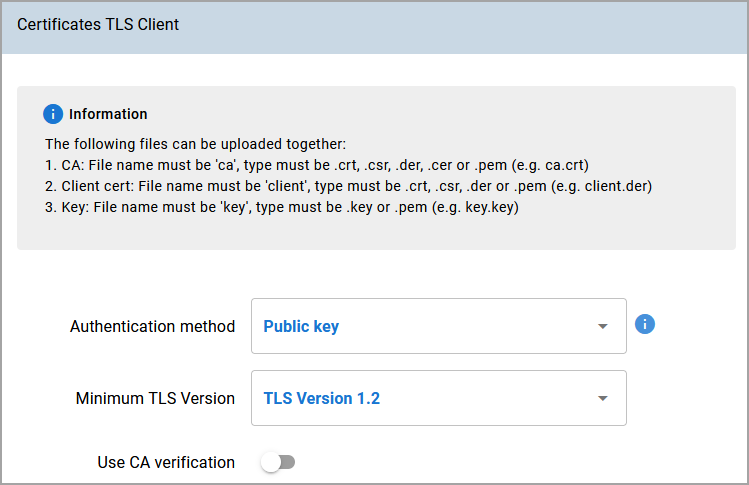The height and width of the screenshot is (485, 749).
Task: Select the Client cert requirement line
Action: click(348, 186)
